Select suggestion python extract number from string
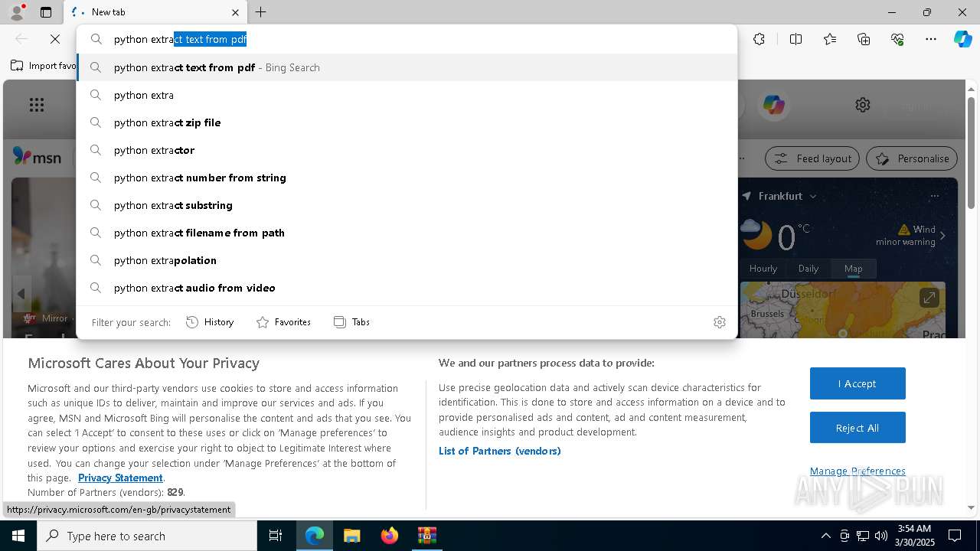 click(407, 178)
